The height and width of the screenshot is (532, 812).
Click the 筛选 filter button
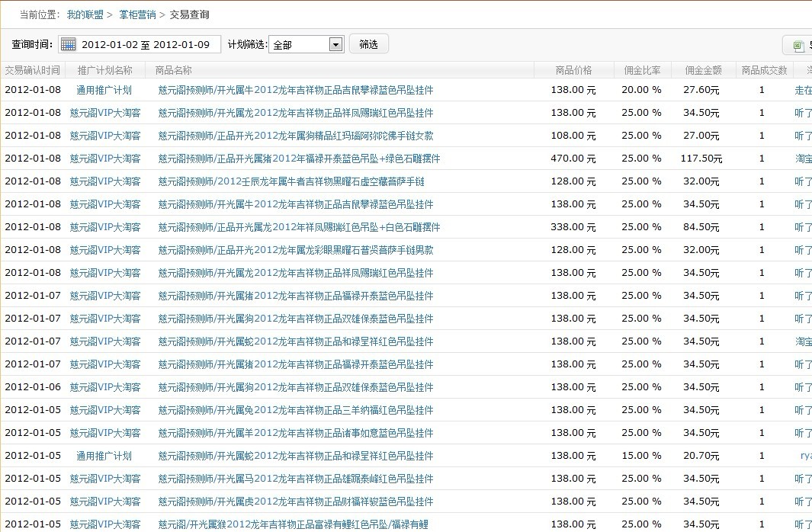[369, 44]
